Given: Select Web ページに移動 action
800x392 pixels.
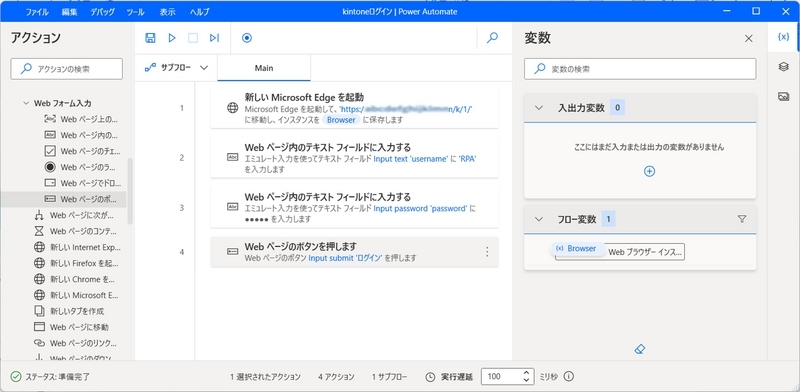Looking at the screenshot, I should [71, 327].
